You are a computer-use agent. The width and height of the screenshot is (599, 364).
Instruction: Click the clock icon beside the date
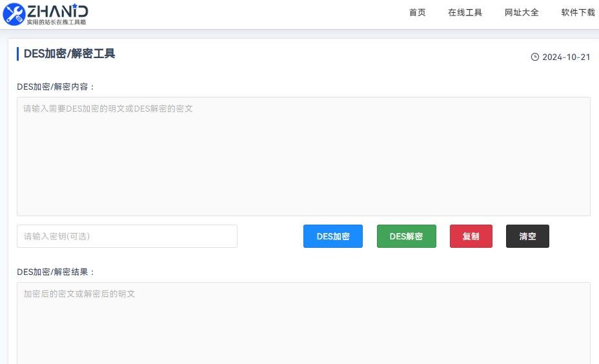[x=535, y=57]
